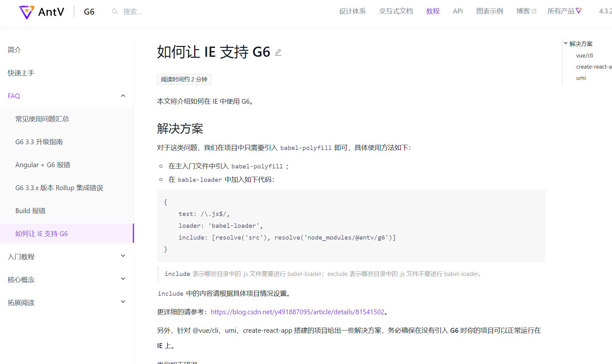Click the code line loader: 'babel-loader'

pos(221,226)
